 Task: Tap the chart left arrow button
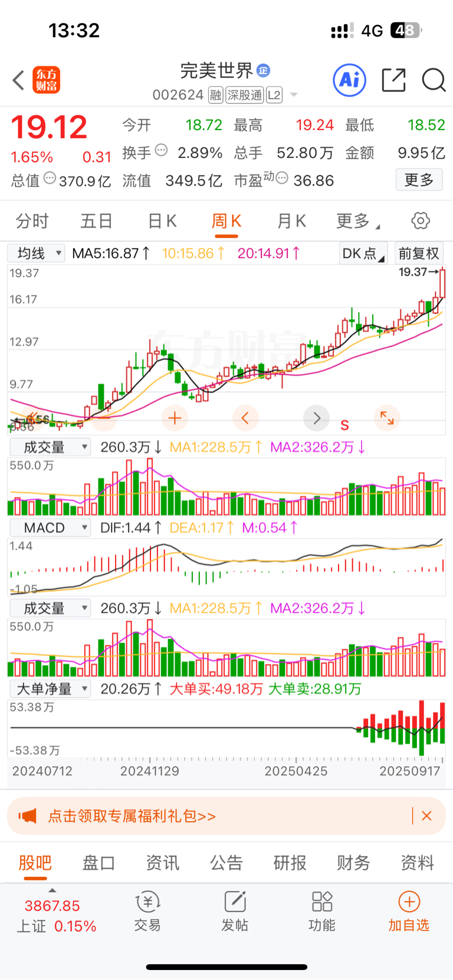pyautogui.click(x=245, y=418)
